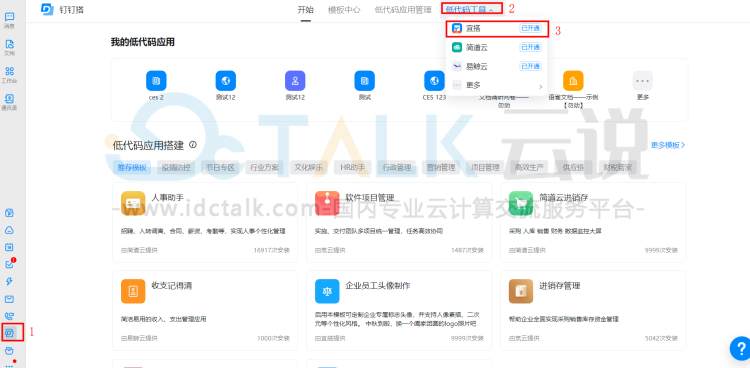Click the 已开通 badge next to 易鲸云
Screen dimensions: 750x368
pyautogui.click(x=530, y=67)
